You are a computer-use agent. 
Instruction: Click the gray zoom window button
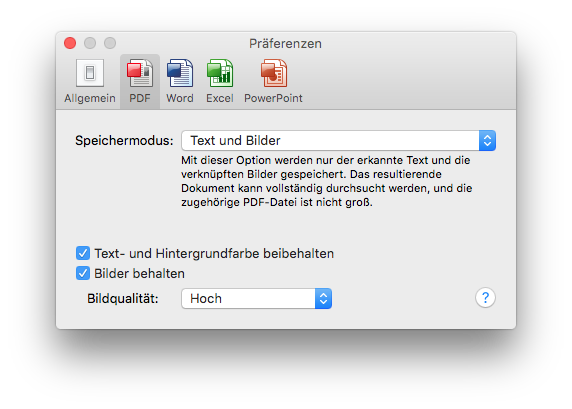pos(110,43)
